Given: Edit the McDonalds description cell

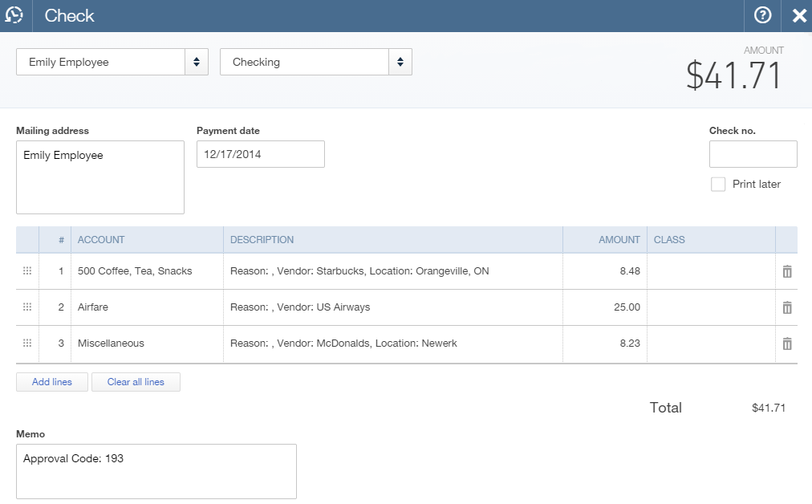Looking at the screenshot, I should pyautogui.click(x=393, y=343).
